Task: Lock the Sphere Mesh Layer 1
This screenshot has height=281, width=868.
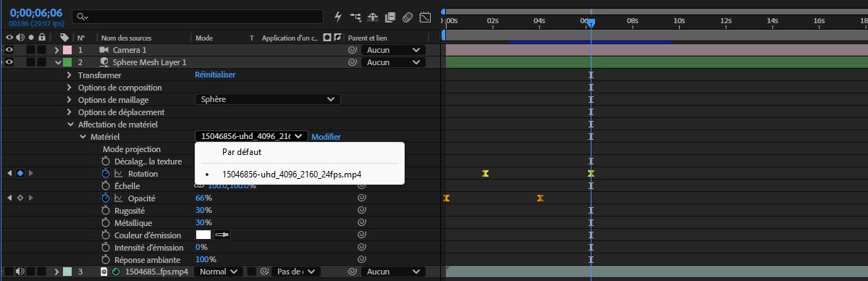Action: point(41,62)
